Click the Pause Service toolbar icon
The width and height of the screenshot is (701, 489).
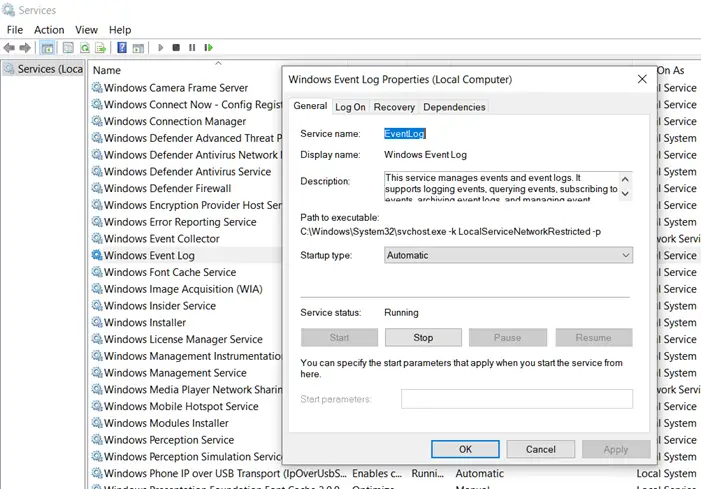tap(192, 47)
